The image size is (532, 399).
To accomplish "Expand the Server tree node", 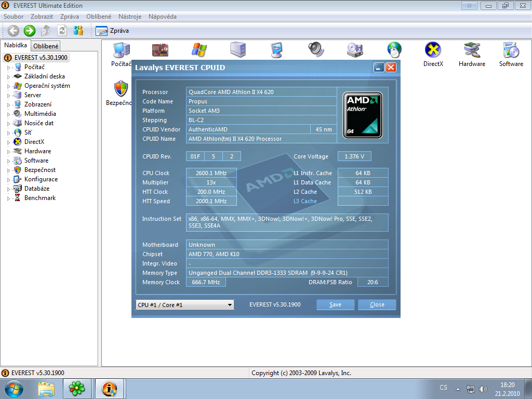I will (8, 96).
